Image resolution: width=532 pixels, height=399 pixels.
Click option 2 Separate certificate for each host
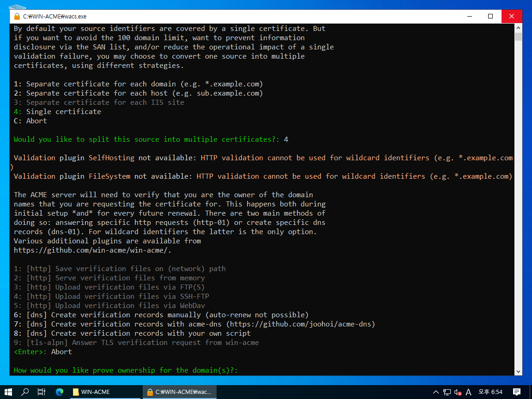tap(139, 93)
